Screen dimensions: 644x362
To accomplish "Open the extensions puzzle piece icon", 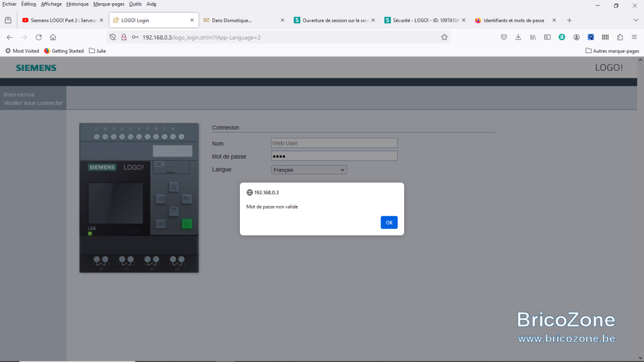I will tap(620, 37).
